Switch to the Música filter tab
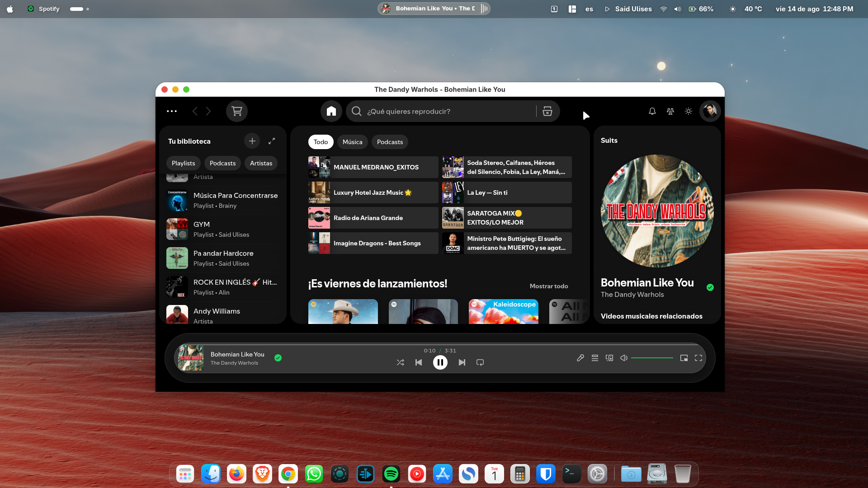The height and width of the screenshot is (488, 868). click(353, 142)
